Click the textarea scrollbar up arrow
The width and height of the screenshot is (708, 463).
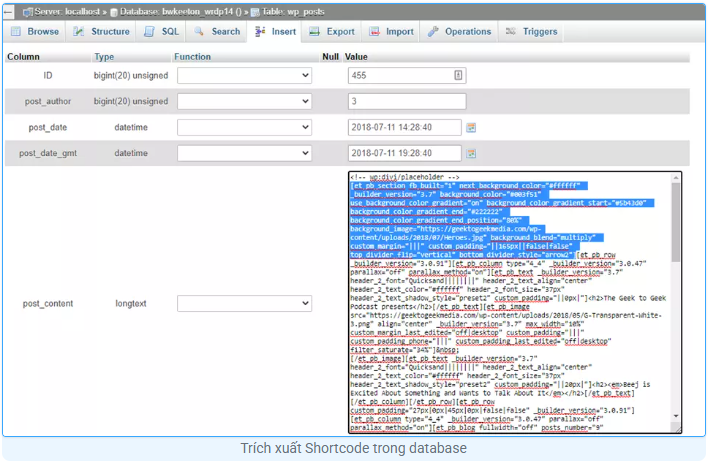click(x=676, y=178)
